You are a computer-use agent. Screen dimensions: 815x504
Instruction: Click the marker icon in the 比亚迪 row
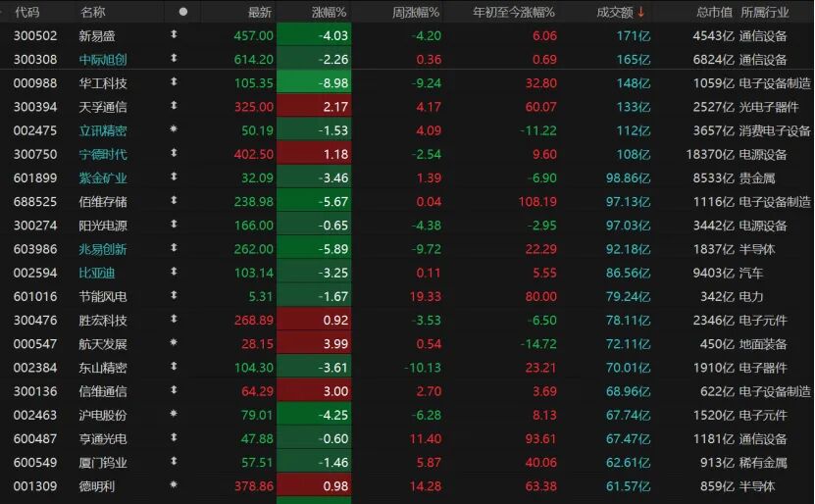175,272
